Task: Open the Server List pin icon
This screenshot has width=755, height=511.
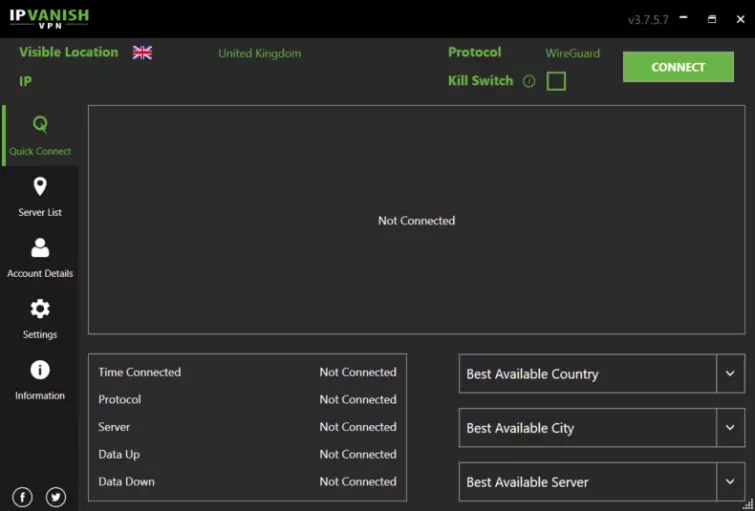Action: (x=40, y=187)
